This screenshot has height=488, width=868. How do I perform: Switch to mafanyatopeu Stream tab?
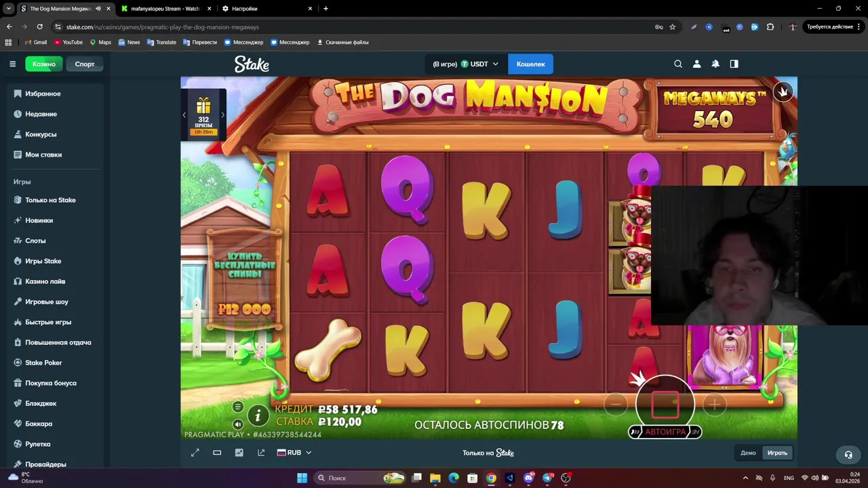coord(165,9)
